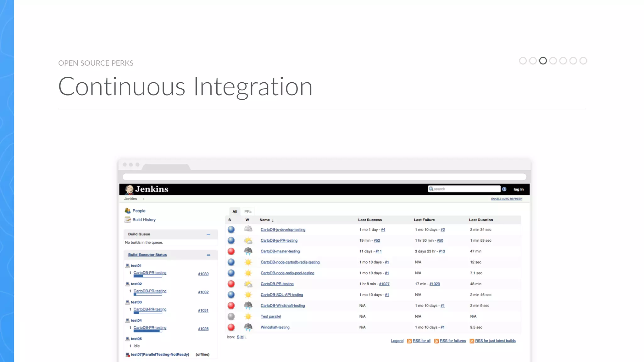The height and width of the screenshot is (362, 644).
Task: Switch to the PRs view tab
Action: 248,211
